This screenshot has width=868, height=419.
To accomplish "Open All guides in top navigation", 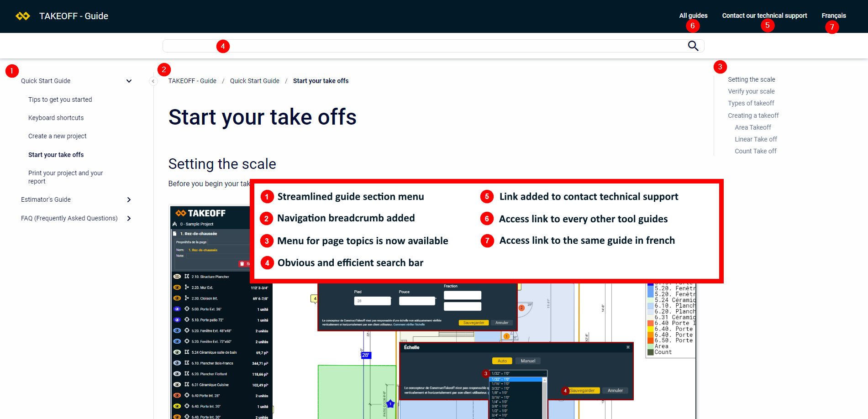I will 693,16.
